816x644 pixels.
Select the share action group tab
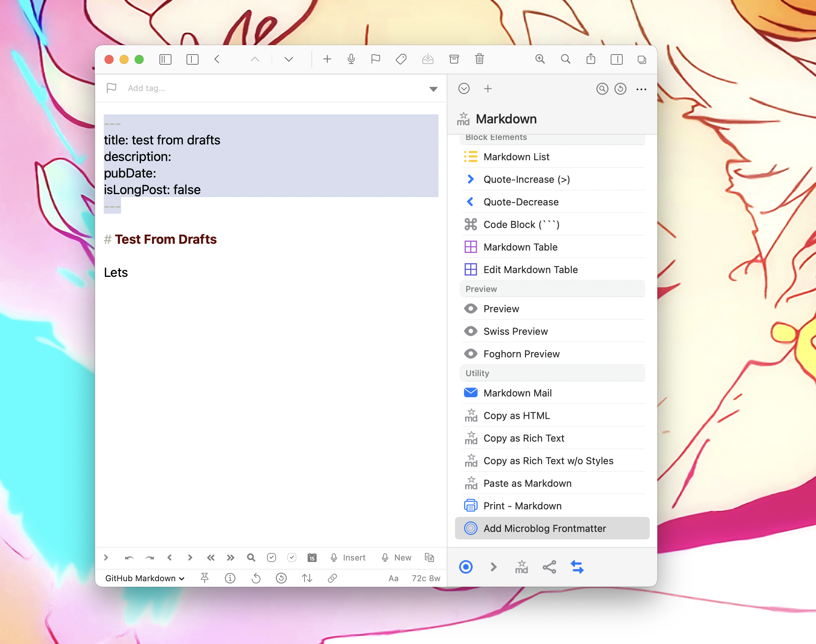(549, 567)
